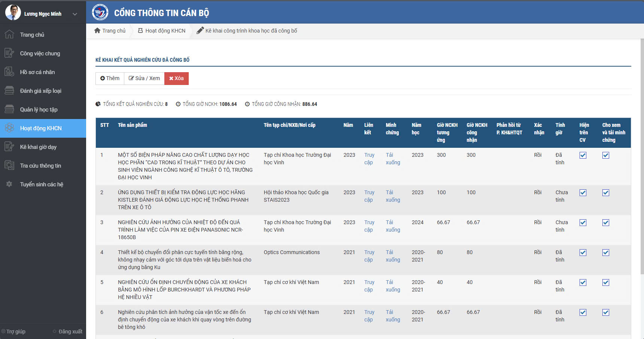Open Truy cập link for row 6
Viewport: 644px width, 339px height.
[x=369, y=316]
